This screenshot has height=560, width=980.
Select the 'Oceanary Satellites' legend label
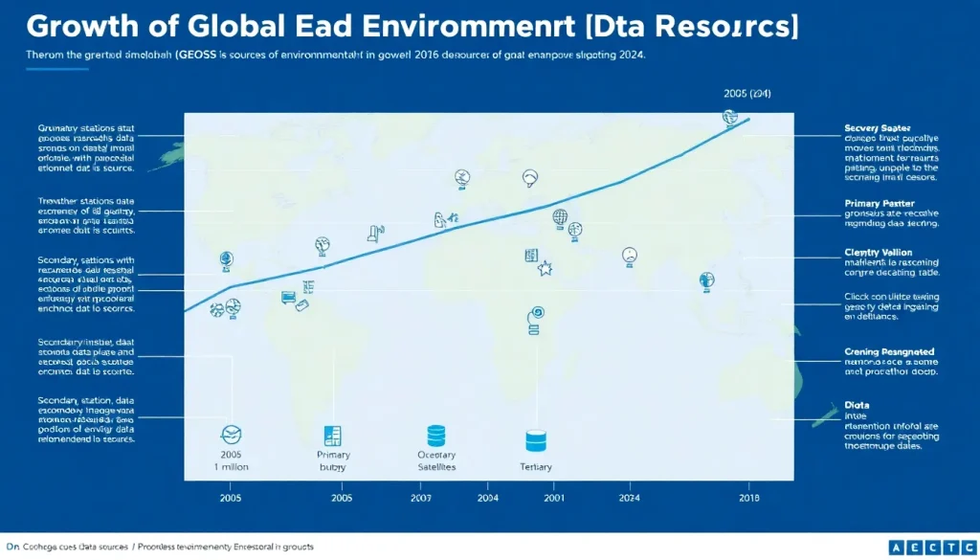pos(436,460)
